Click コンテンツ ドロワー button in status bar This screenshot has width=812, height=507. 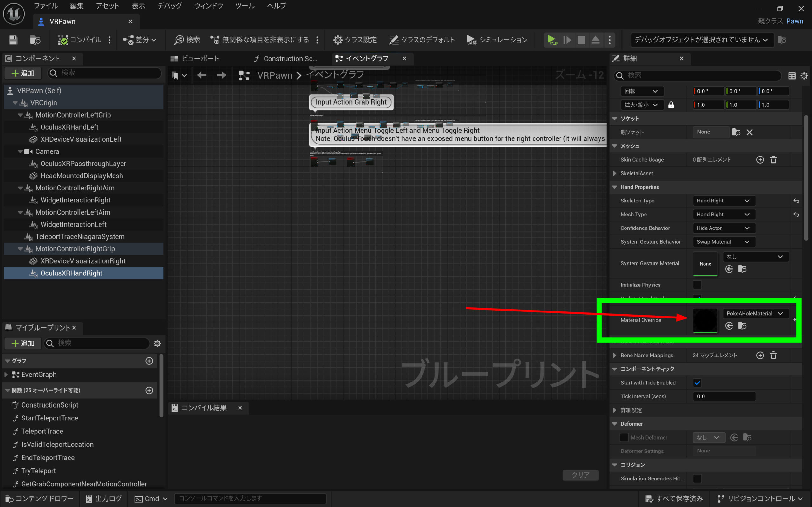(40, 499)
